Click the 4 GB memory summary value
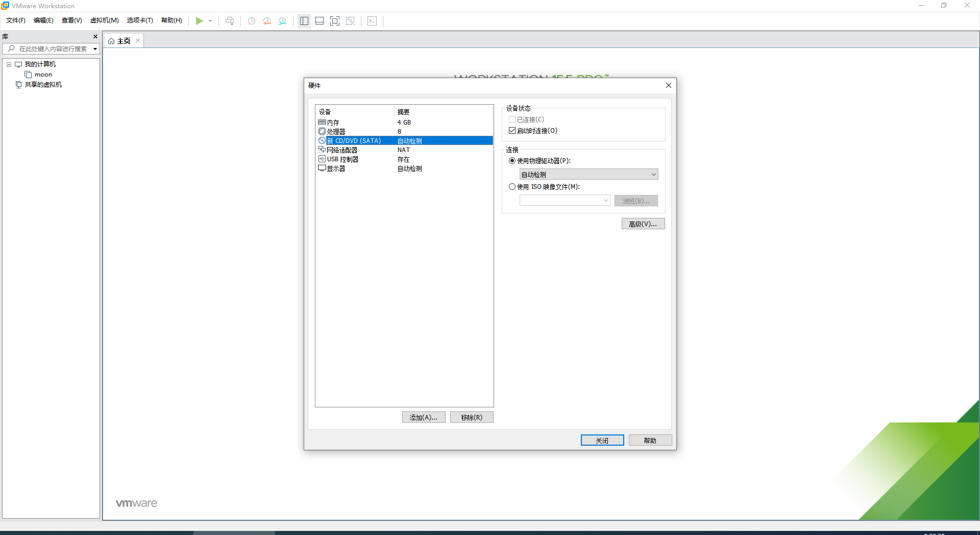980x535 pixels. click(x=404, y=123)
